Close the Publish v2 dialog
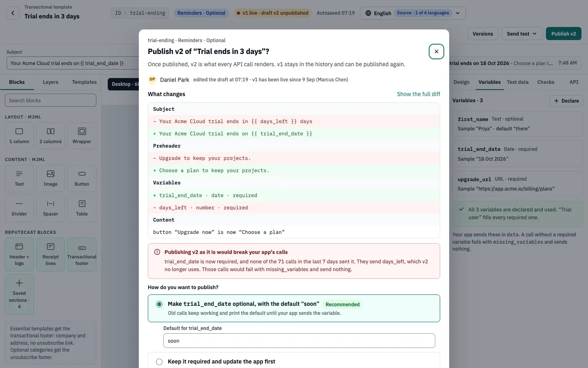Screen dimensions: 588x368 (437, 52)
